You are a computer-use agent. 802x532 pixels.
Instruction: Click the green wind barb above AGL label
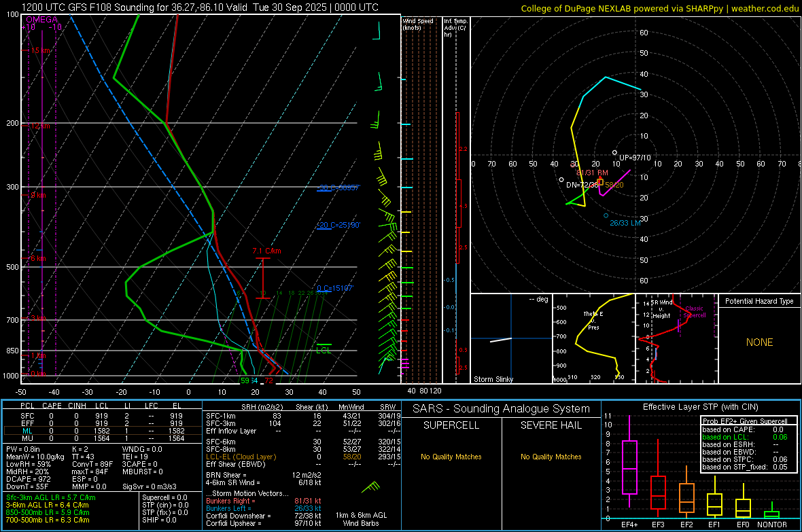(x=370, y=487)
